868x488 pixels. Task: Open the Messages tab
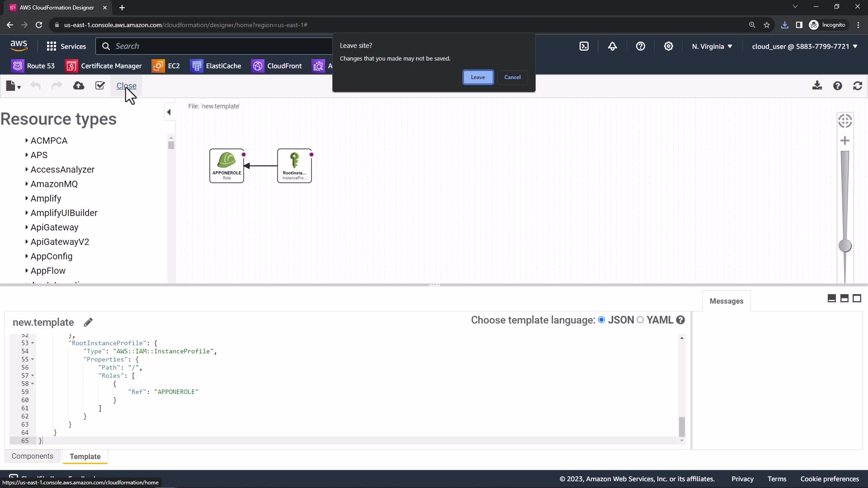click(726, 301)
